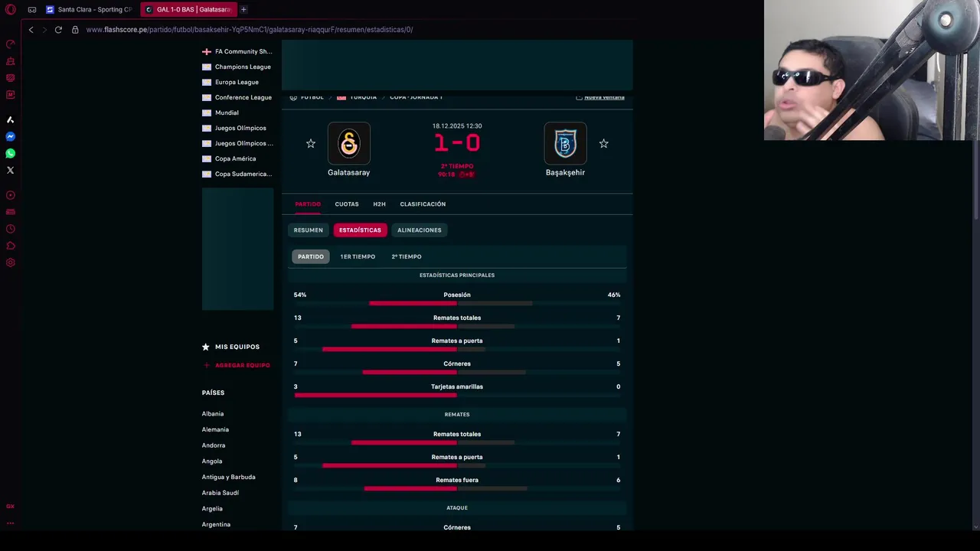Click the Turkey flag in the breadcrumb
Image resolution: width=980 pixels, height=551 pixels.
click(x=341, y=97)
